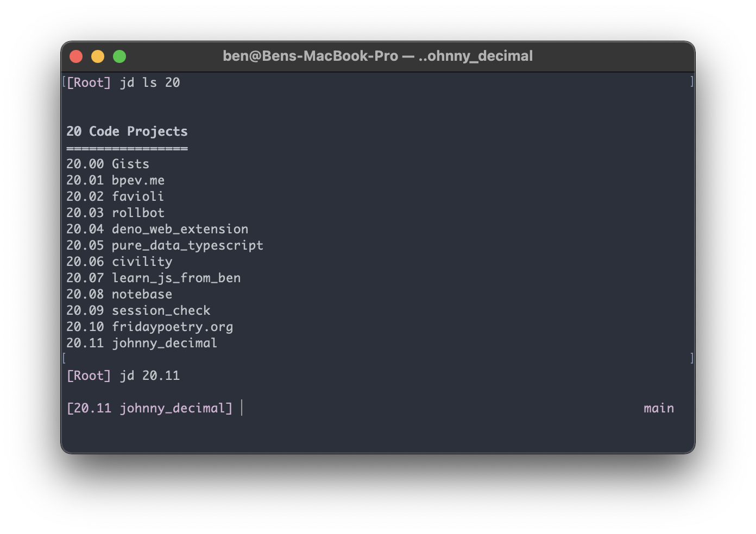756x534 pixels.
Task: Click on '20.03 rollbot' entry
Action: click(115, 213)
